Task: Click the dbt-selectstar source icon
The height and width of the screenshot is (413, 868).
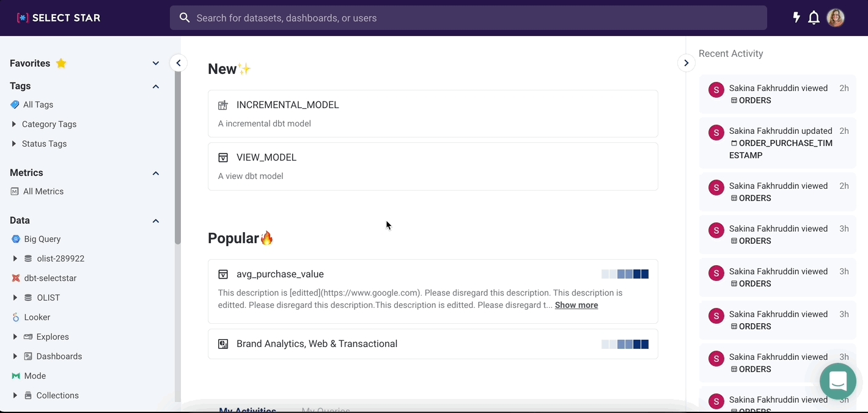Action: [16, 278]
